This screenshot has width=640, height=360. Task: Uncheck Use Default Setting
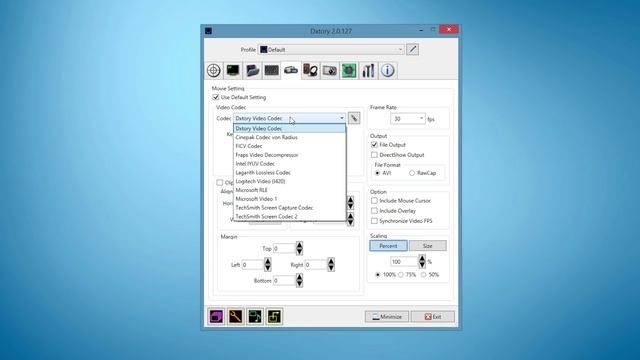tap(216, 97)
